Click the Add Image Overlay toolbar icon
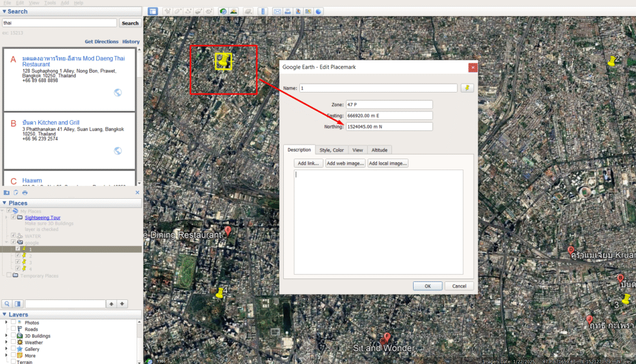Screen dimensions: 636x364 click(198, 11)
